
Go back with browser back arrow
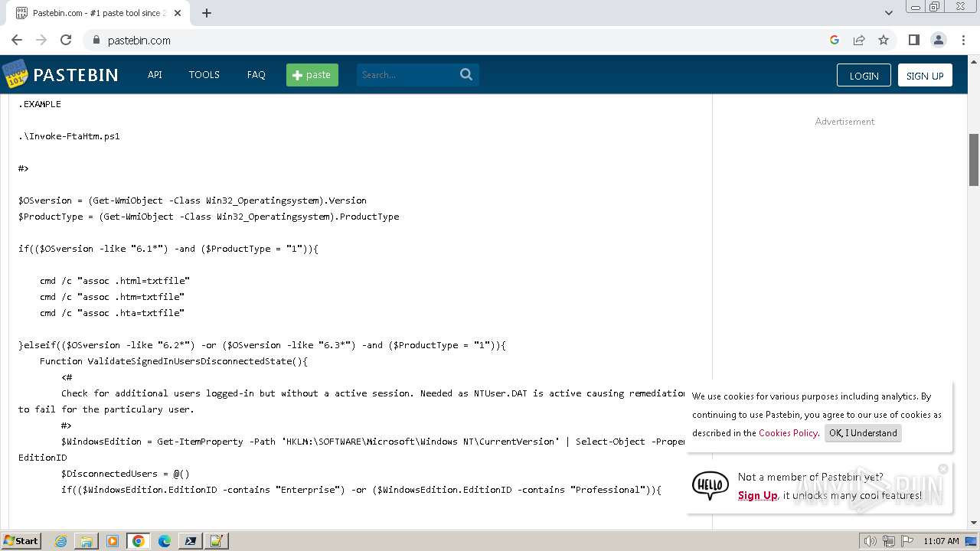coord(17,40)
